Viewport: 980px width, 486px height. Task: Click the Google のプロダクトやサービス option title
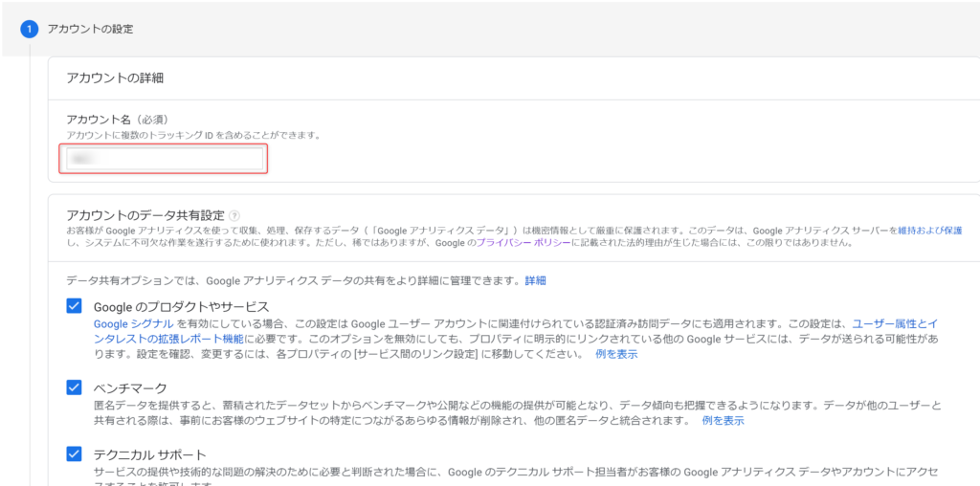[181, 307]
